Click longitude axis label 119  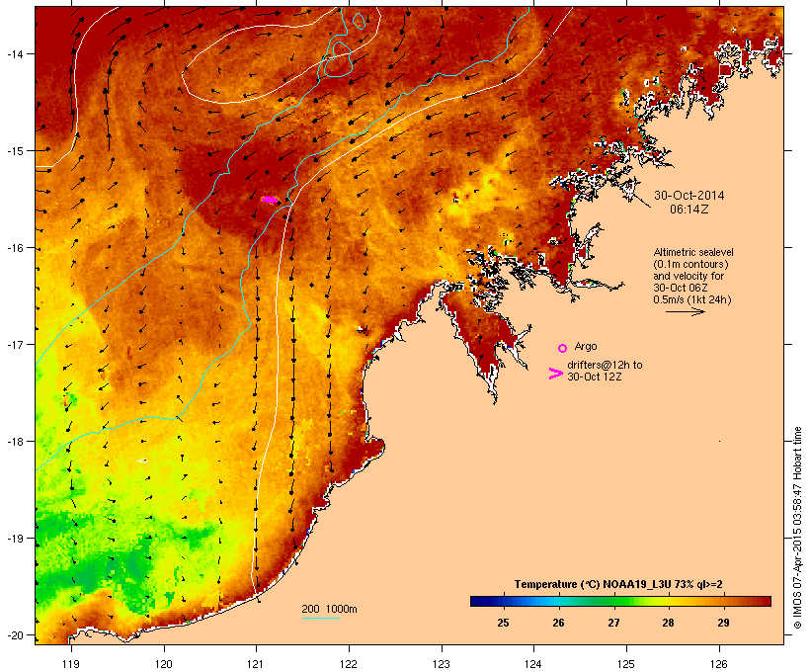coord(71,664)
